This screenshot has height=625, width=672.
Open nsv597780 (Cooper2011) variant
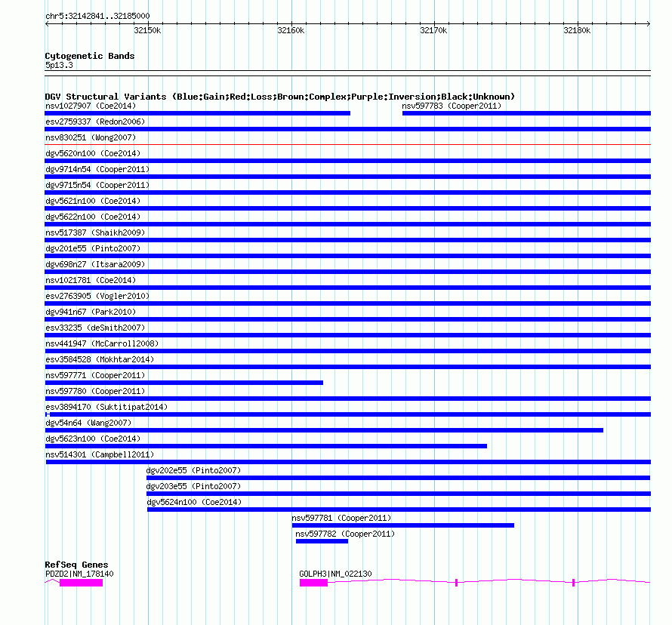click(x=95, y=391)
